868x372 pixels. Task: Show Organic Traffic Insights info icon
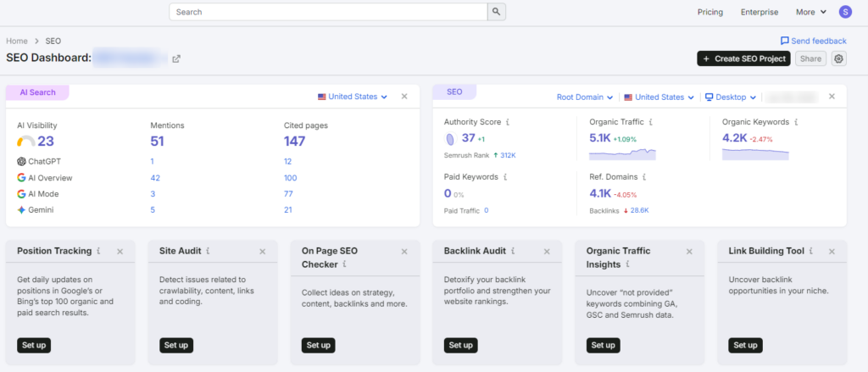pyautogui.click(x=627, y=264)
